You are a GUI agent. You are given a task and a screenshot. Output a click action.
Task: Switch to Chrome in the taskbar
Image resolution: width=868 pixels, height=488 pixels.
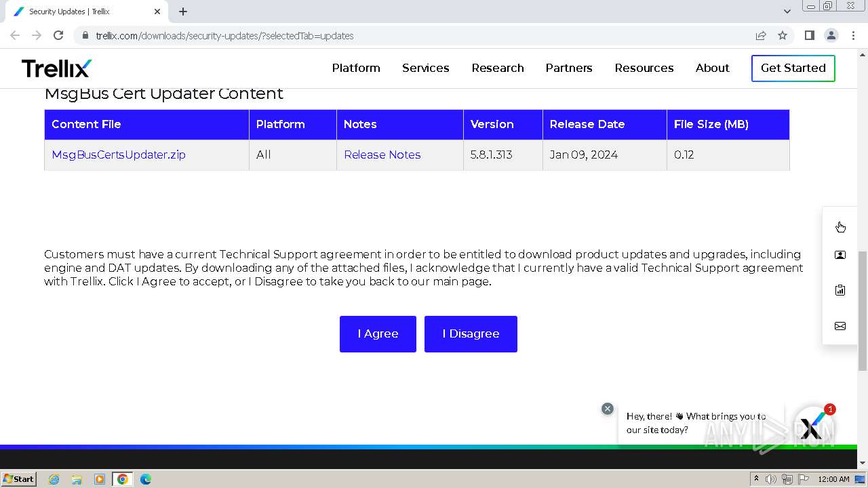pos(123,479)
